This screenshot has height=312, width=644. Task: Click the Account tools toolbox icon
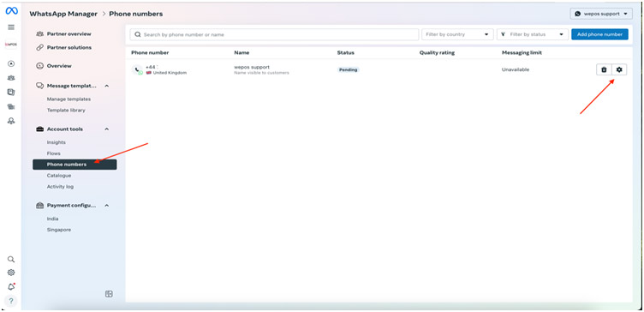(x=40, y=129)
